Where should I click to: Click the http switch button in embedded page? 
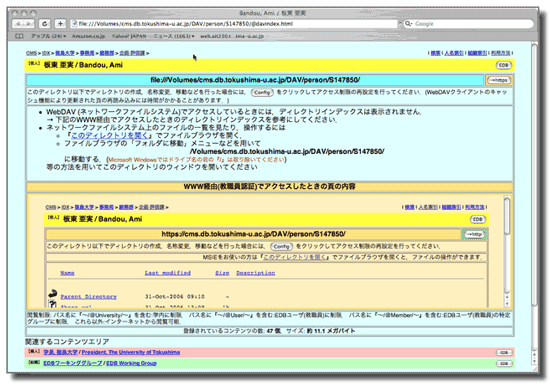click(x=475, y=234)
